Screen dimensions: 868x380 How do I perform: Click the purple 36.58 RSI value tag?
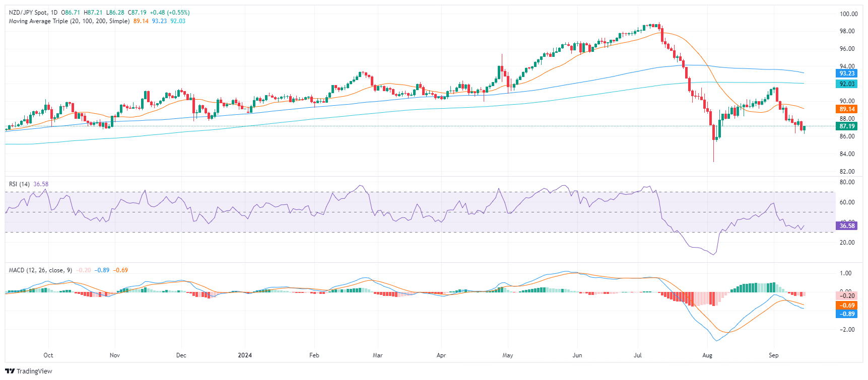pyautogui.click(x=847, y=226)
